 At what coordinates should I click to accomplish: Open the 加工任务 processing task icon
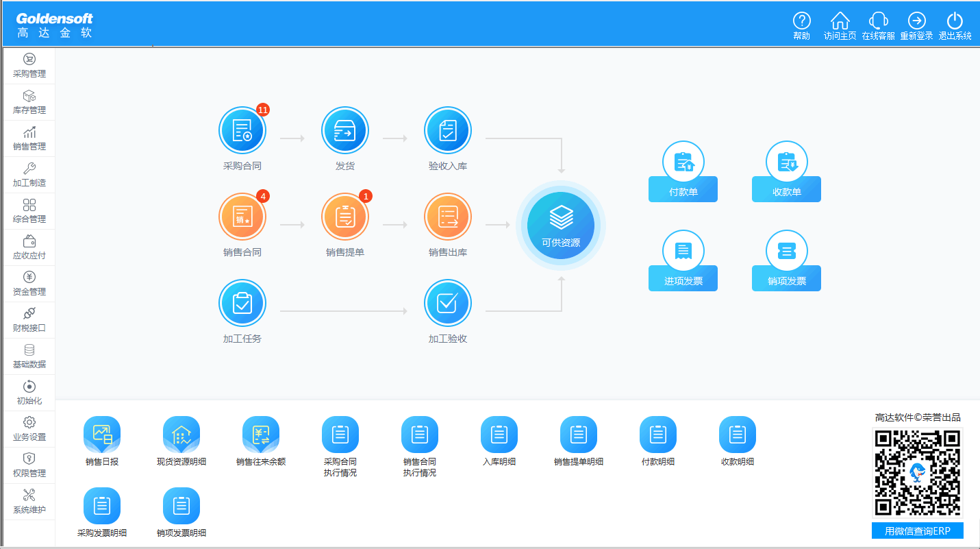coord(242,303)
